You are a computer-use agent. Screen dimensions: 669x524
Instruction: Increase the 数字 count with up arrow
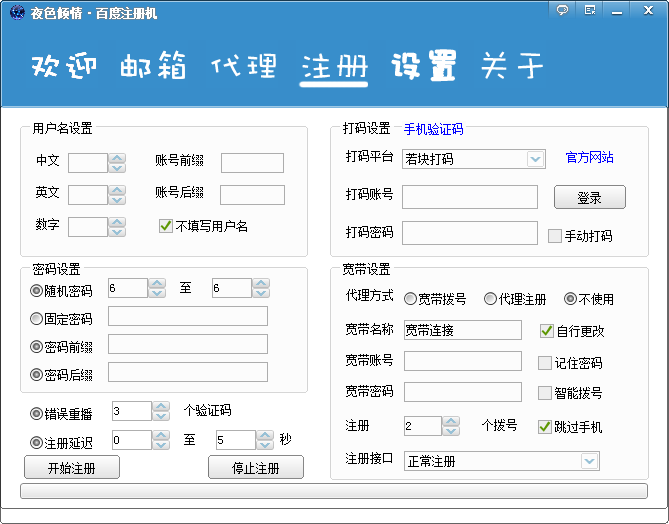tap(117, 222)
